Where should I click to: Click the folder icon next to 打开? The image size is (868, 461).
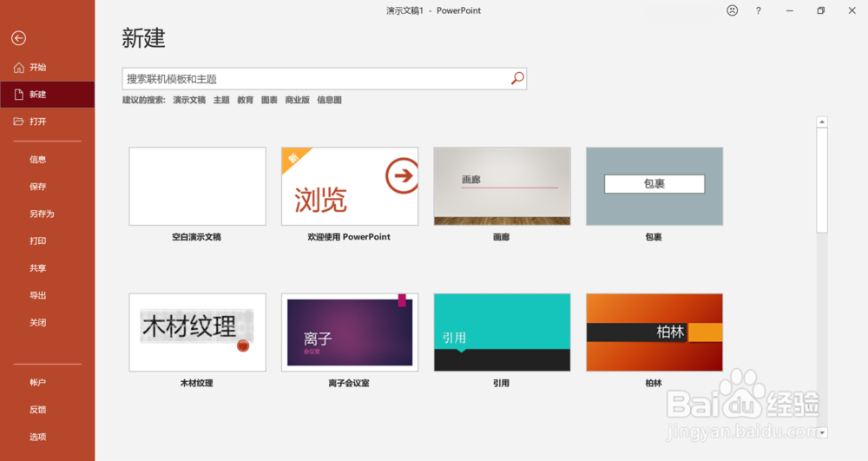19,122
